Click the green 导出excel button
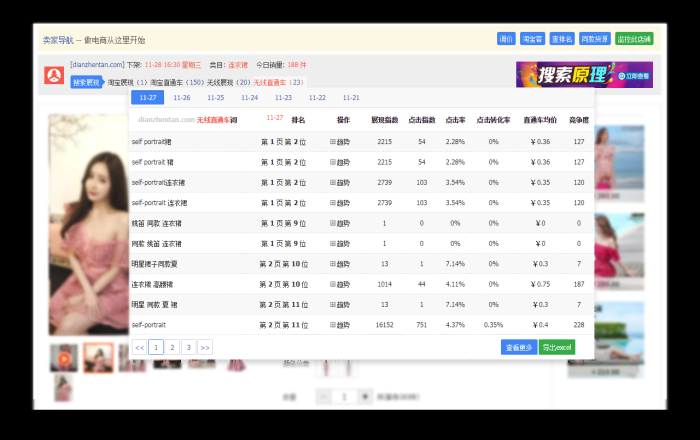This screenshot has height=440, width=700. point(557,347)
